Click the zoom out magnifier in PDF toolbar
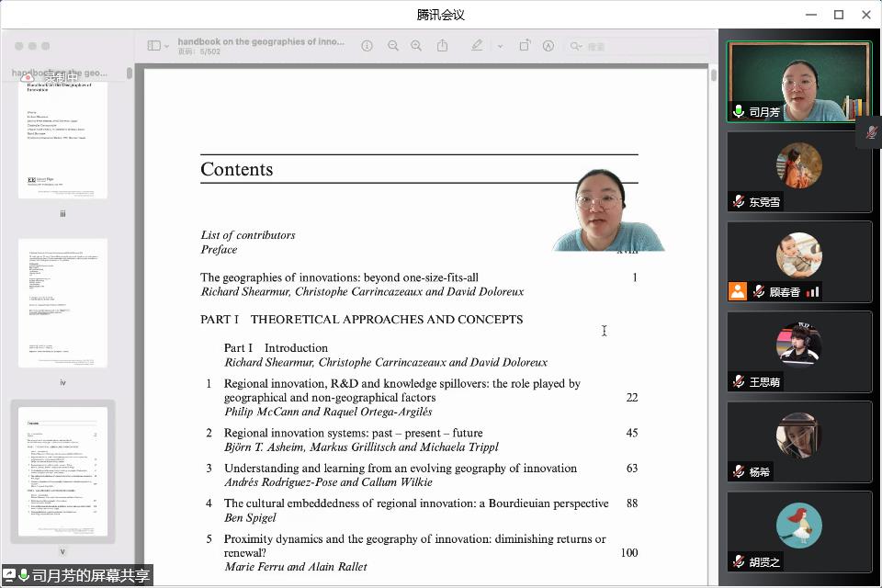This screenshot has height=588, width=882. pos(393,46)
